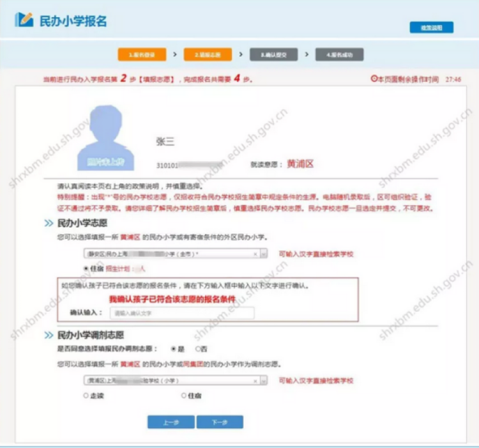Go to step tab 3.确认提交
The image size is (479, 448).
[273, 55]
